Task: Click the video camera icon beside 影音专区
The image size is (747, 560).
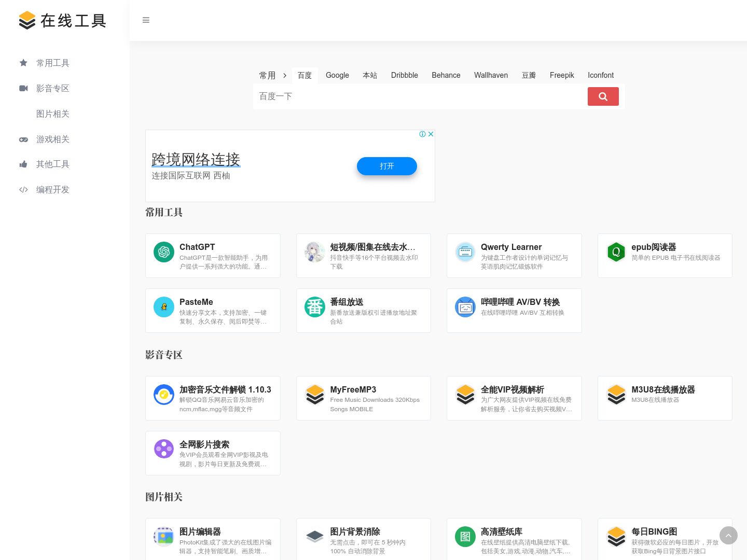Action: coord(23,88)
